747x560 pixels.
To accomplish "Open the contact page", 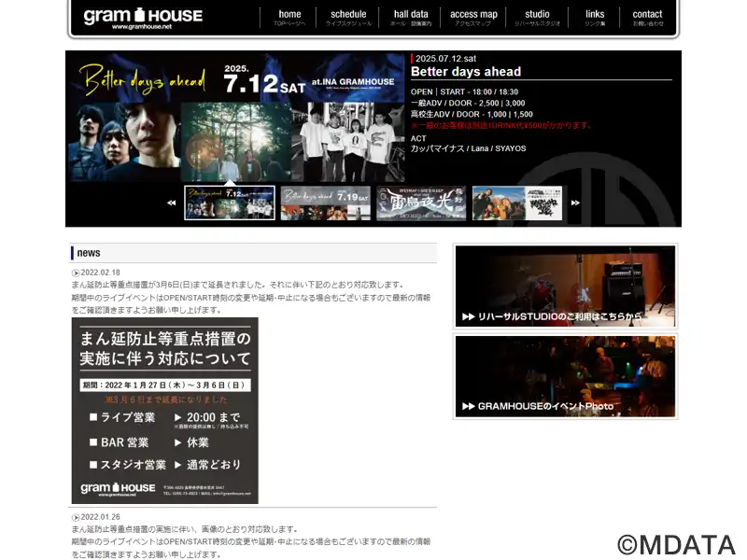I will tap(647, 18).
